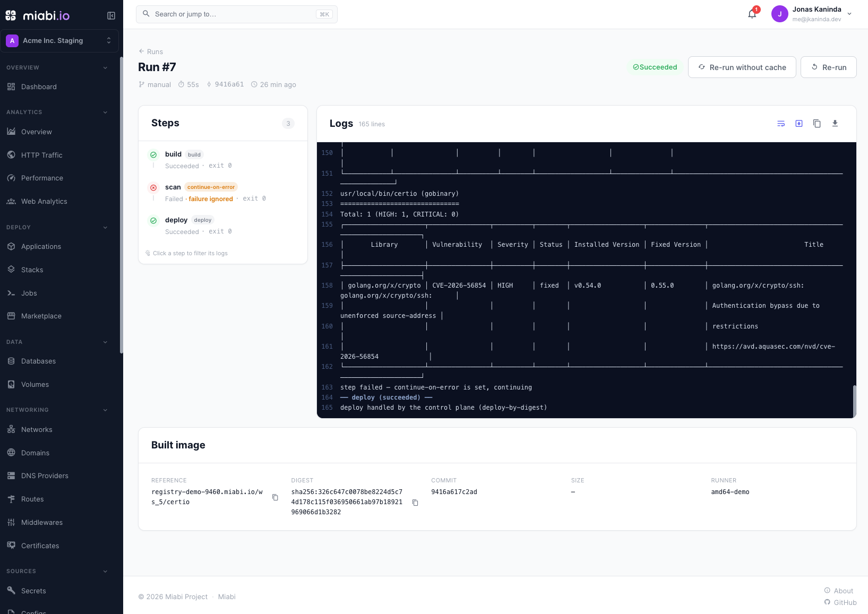Screen dimensions: 868x614
Task: Collapse the Overview sidebar section
Action: pos(105,68)
